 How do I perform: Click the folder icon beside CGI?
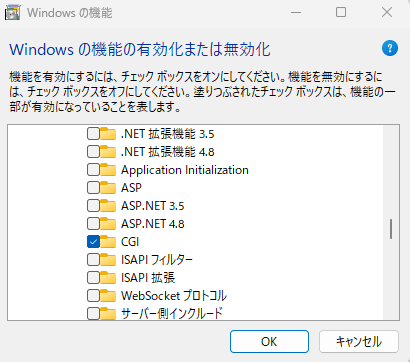coord(108,242)
